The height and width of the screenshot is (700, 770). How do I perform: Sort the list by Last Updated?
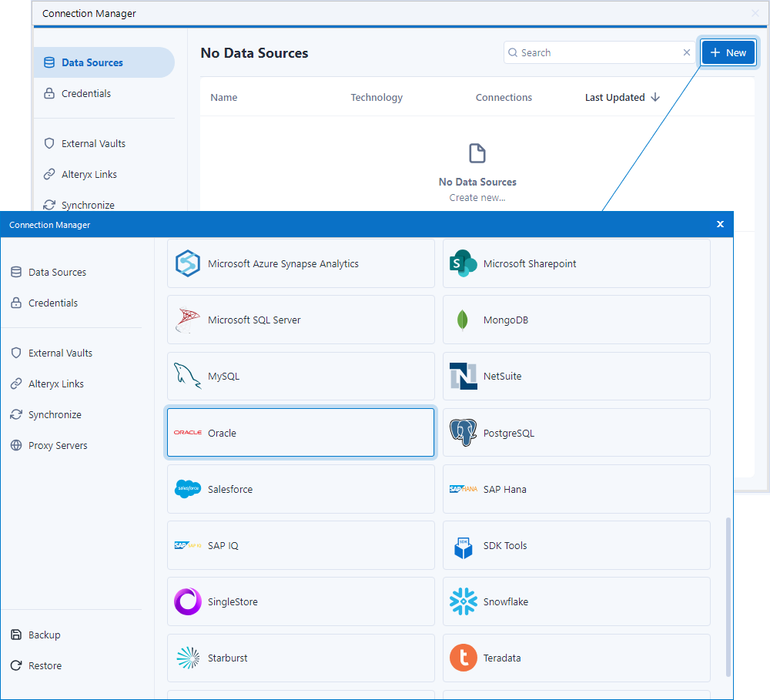[615, 97]
